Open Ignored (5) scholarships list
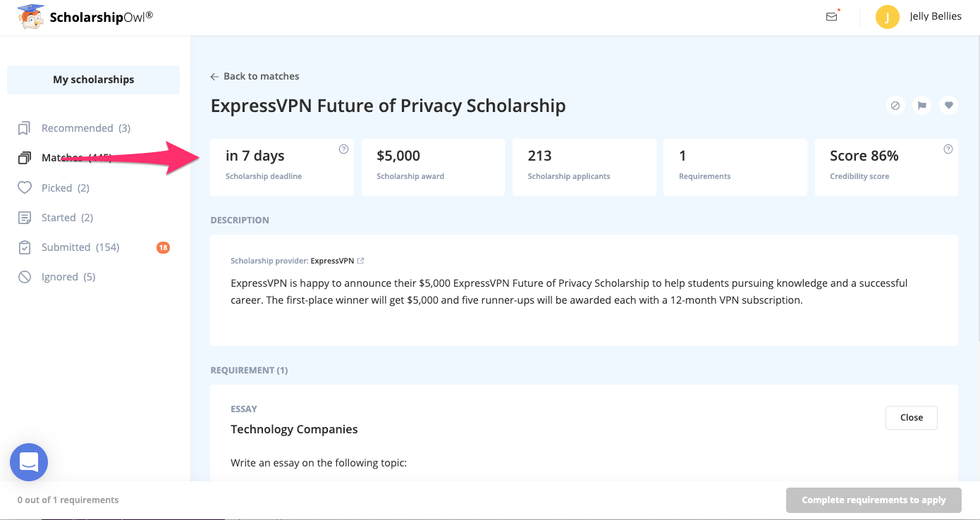The width and height of the screenshot is (980, 520). click(x=56, y=277)
